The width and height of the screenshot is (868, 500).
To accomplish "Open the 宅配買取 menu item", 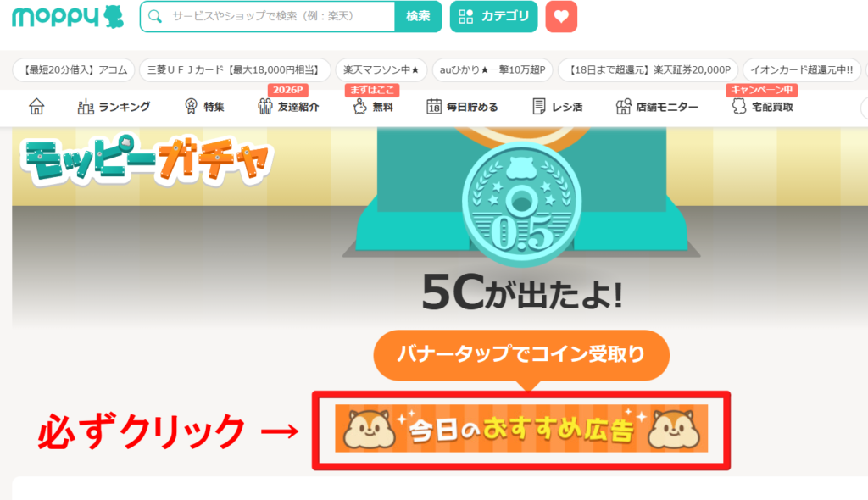I will pyautogui.click(x=763, y=106).
